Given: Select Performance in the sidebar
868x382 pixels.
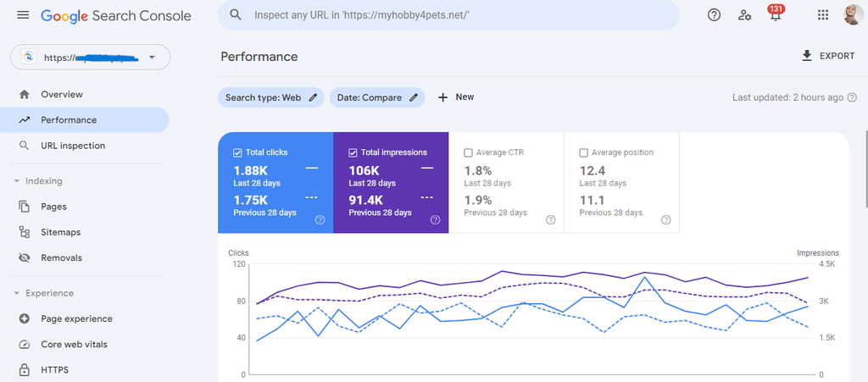Looking at the screenshot, I should 84,120.
